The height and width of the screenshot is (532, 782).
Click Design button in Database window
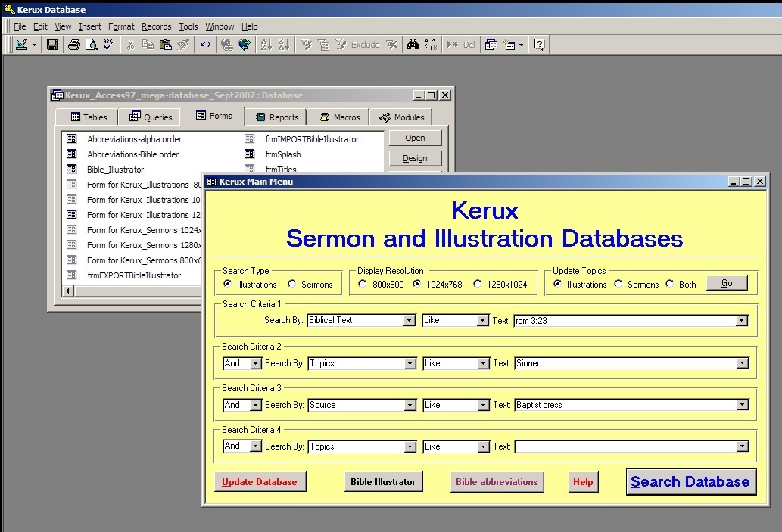tap(415, 158)
